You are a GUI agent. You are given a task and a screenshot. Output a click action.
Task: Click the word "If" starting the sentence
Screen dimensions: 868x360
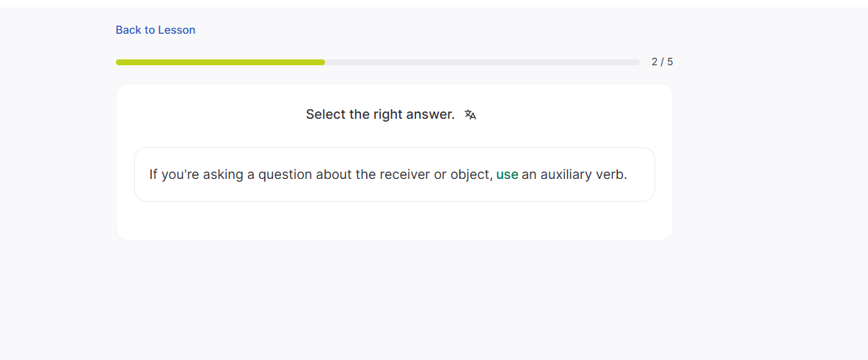(x=153, y=175)
